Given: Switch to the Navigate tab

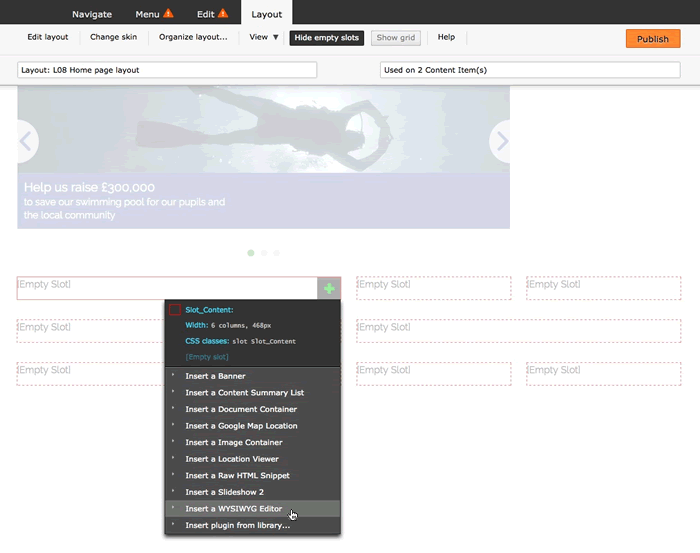Looking at the screenshot, I should tap(91, 14).
